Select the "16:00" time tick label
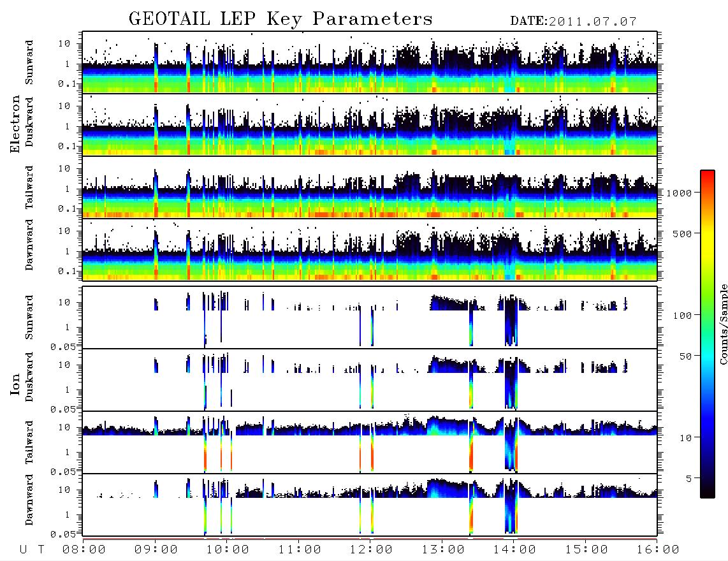The width and height of the screenshot is (728, 561). click(658, 550)
